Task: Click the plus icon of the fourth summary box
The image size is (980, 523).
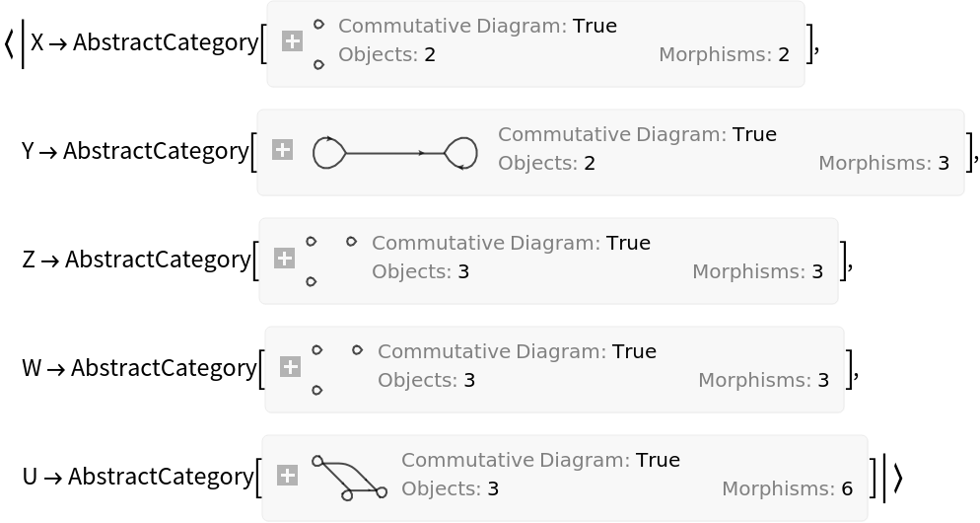Action: (290, 367)
